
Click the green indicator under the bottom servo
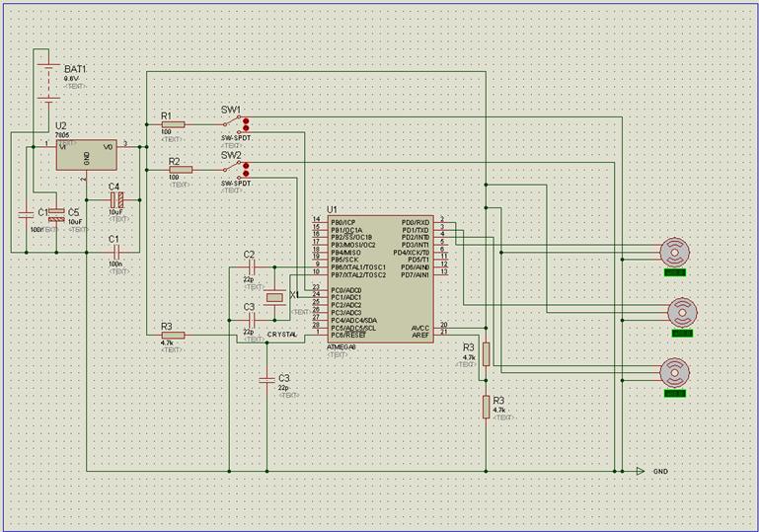[x=675, y=394]
